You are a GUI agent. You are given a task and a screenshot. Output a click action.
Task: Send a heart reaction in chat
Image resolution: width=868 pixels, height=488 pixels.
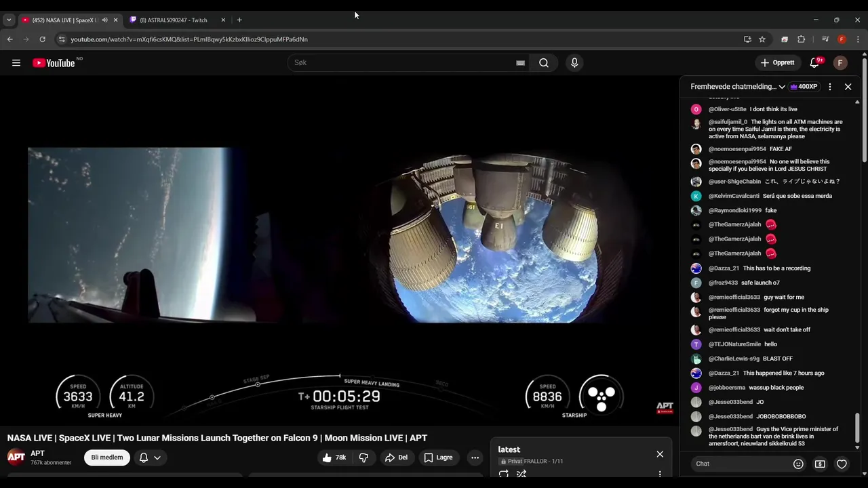pyautogui.click(x=842, y=464)
